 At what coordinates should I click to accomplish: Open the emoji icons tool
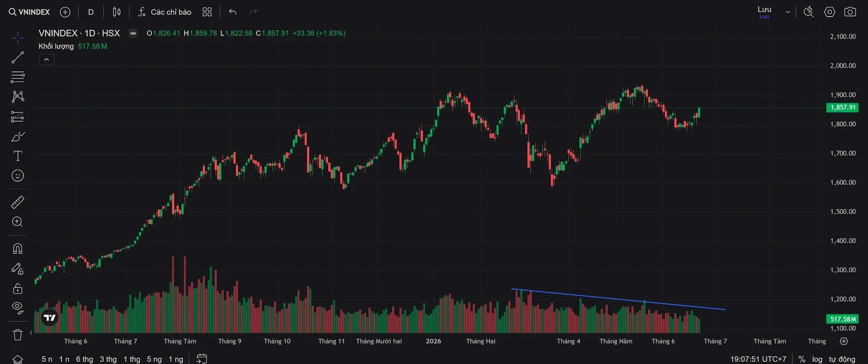(x=18, y=176)
